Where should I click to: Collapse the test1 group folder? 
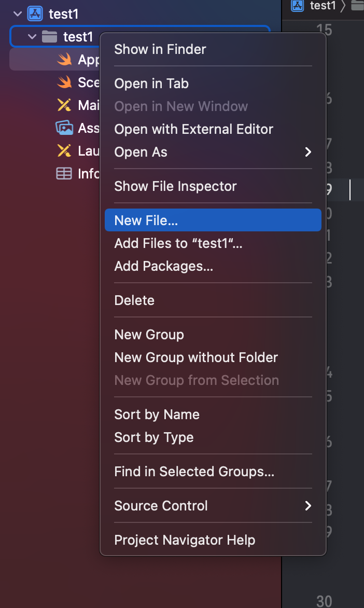(x=32, y=37)
